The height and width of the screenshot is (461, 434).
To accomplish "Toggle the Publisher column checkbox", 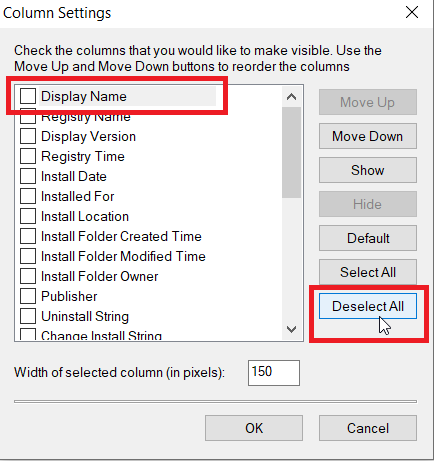I will (x=28, y=296).
